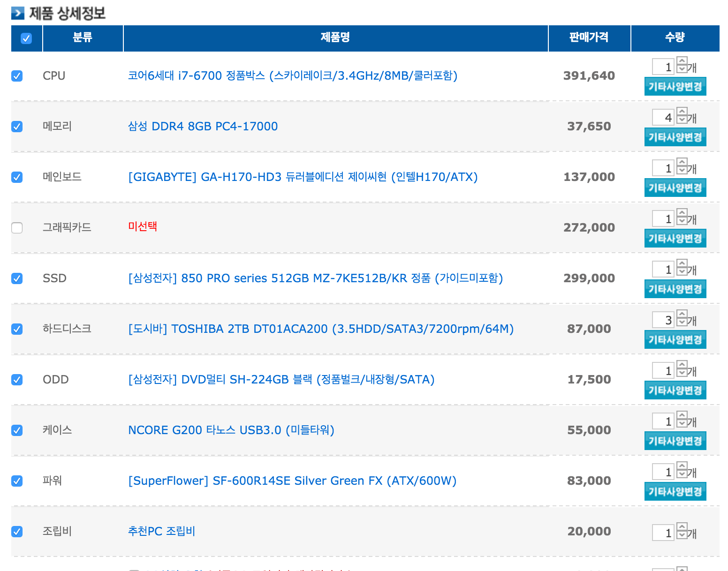Click the graphics card price 272,000
The height and width of the screenshot is (571, 728).
click(589, 228)
